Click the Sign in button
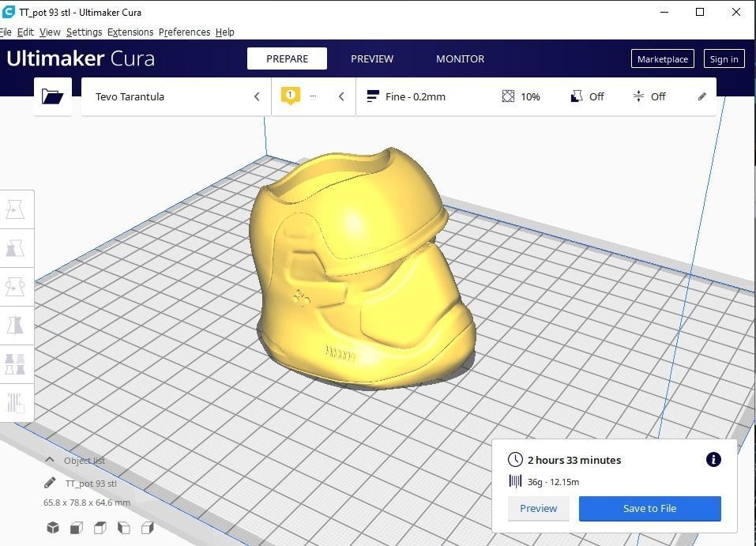Viewport: 756px width, 546px height. [x=724, y=58]
